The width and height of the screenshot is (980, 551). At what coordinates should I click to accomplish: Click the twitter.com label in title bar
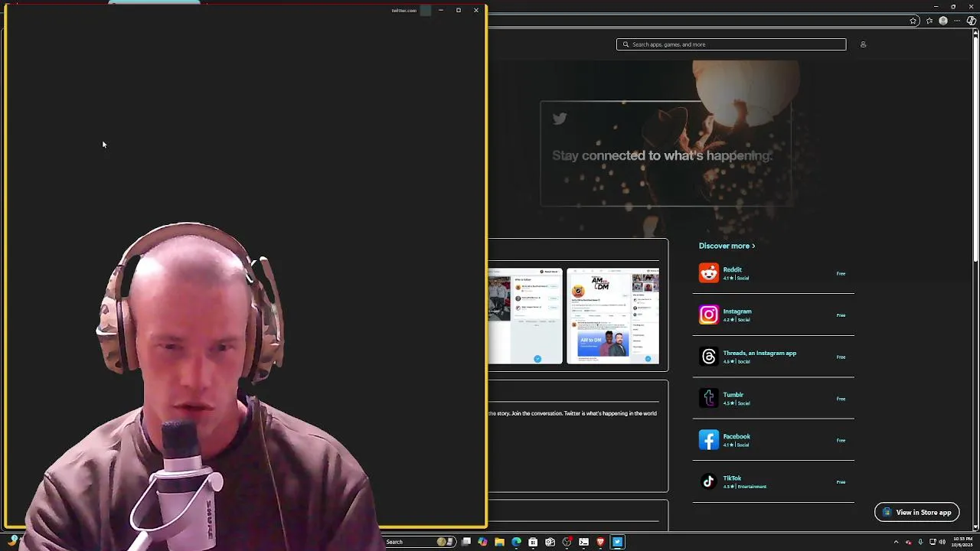coord(403,10)
